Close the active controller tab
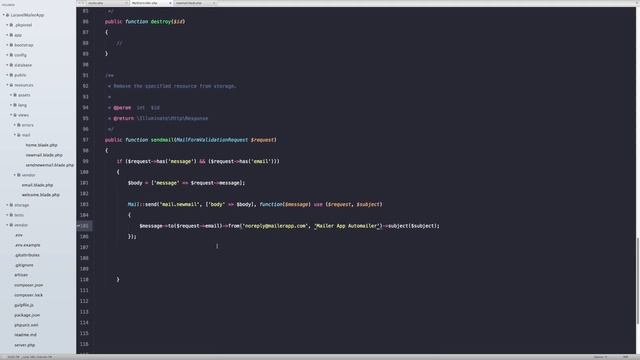This screenshot has height=360, width=640. point(170,3)
